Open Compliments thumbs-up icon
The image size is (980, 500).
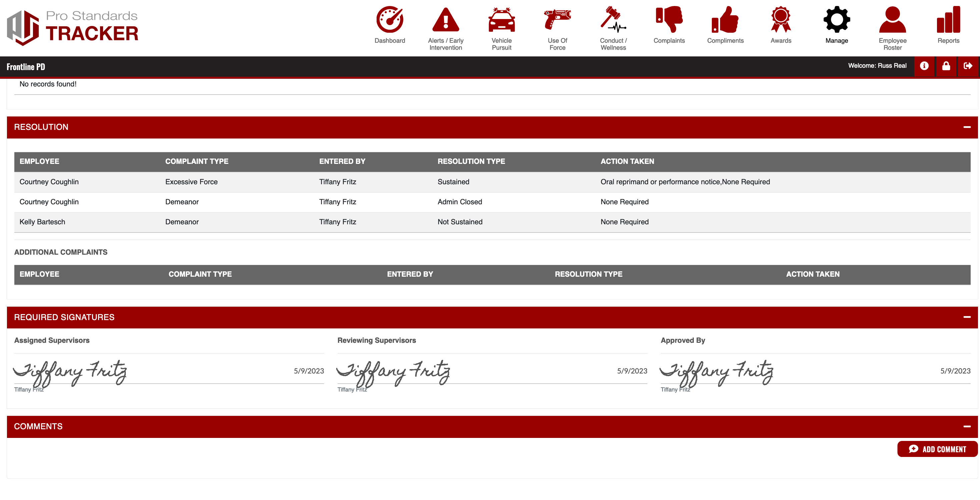725,20
